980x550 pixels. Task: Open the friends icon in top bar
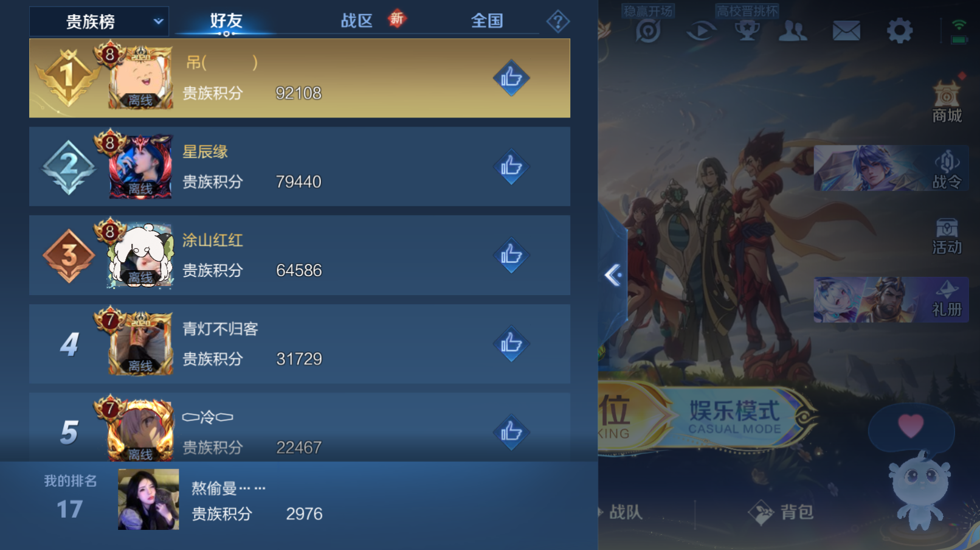coord(793,30)
